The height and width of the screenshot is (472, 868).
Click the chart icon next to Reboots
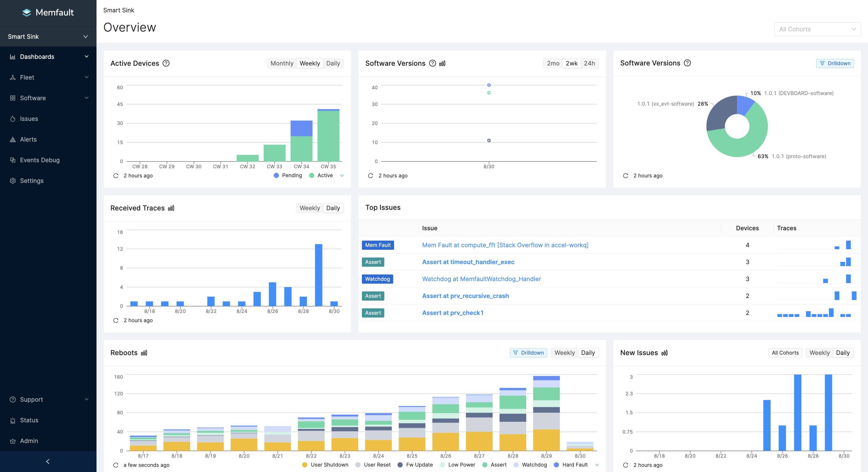click(144, 353)
